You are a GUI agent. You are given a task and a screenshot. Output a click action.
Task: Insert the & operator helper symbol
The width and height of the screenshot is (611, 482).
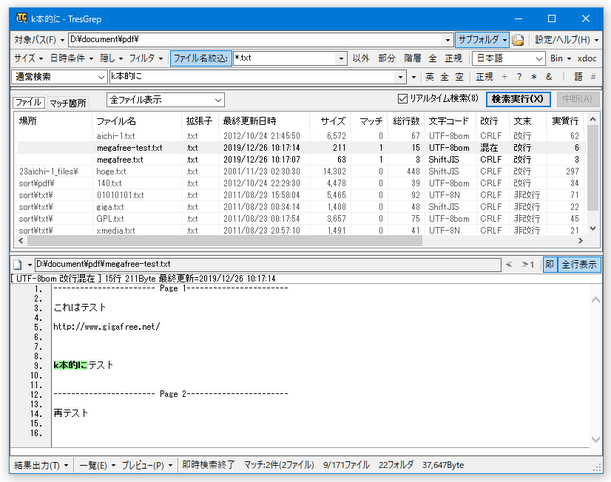pyautogui.click(x=549, y=77)
